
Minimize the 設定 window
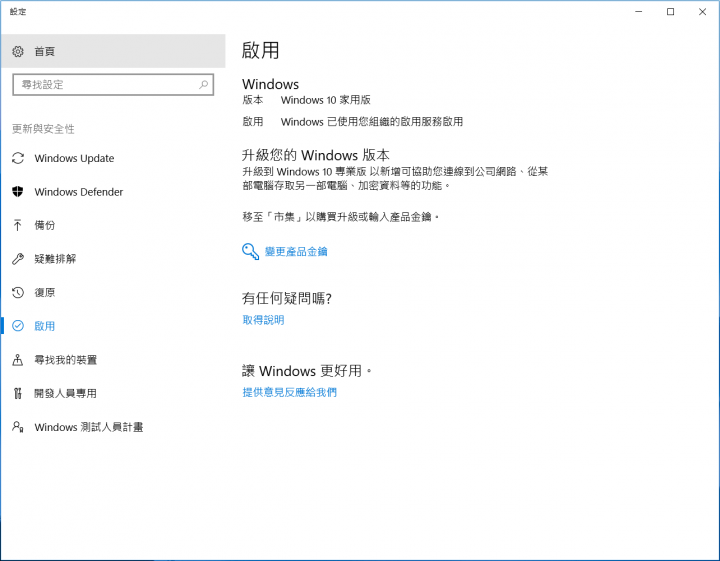coord(639,11)
